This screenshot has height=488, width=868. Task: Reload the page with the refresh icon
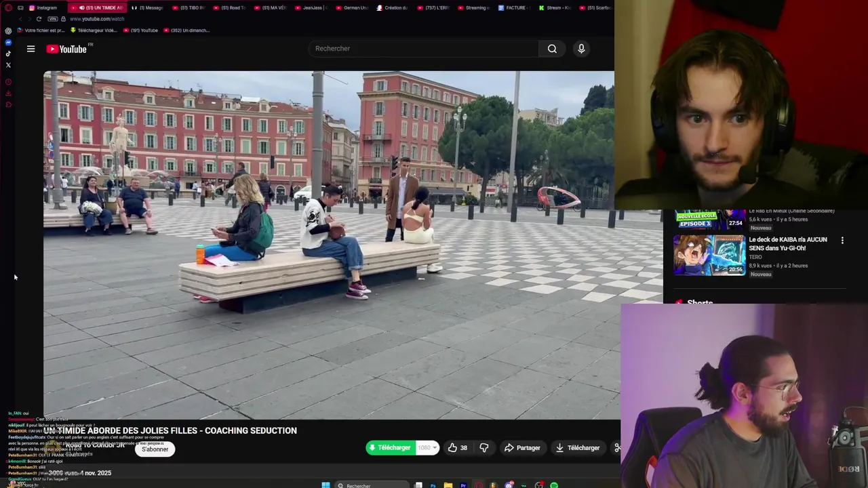coord(39,19)
